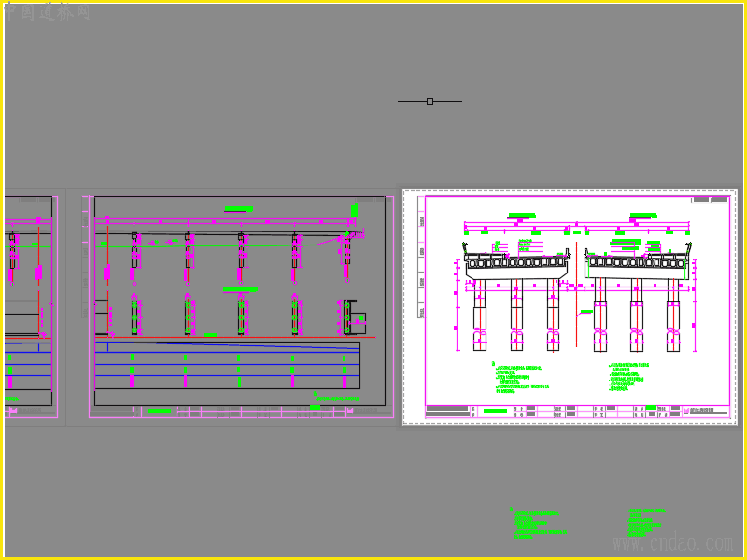Viewport: 747px width, 560px height.
Task: Select the partially visible leftmost drawing sheet
Action: pyautogui.click(x=31, y=307)
